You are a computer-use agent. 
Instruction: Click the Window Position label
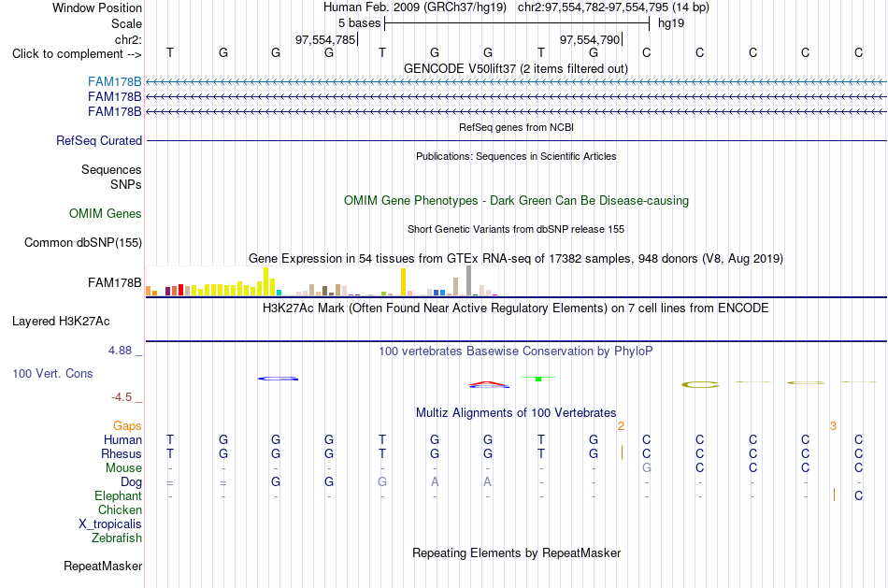pos(97,7)
